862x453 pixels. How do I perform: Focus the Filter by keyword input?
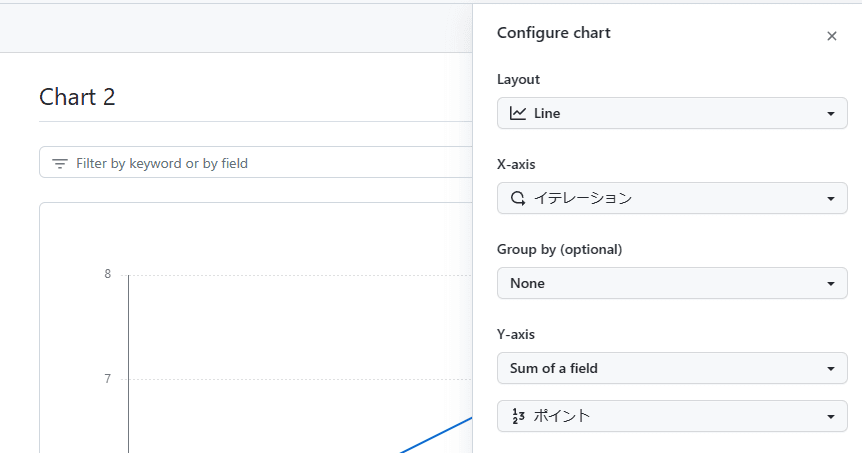pyautogui.click(x=250, y=163)
